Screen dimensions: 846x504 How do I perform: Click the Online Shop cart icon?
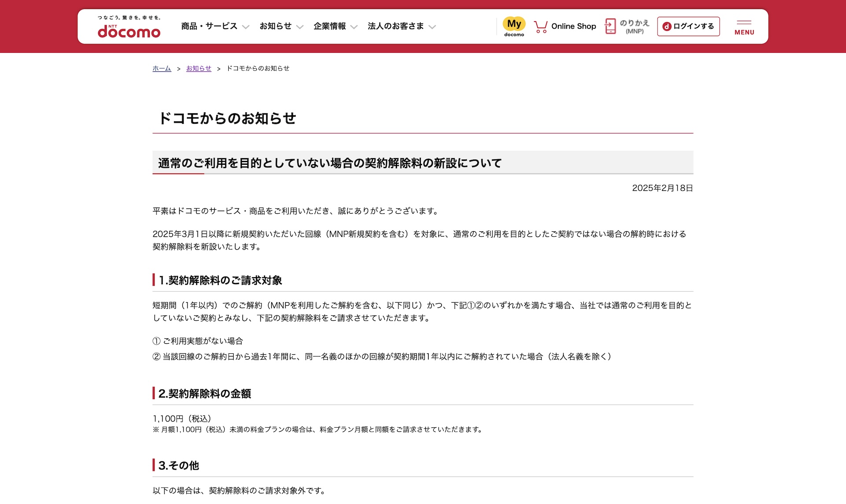[541, 27]
